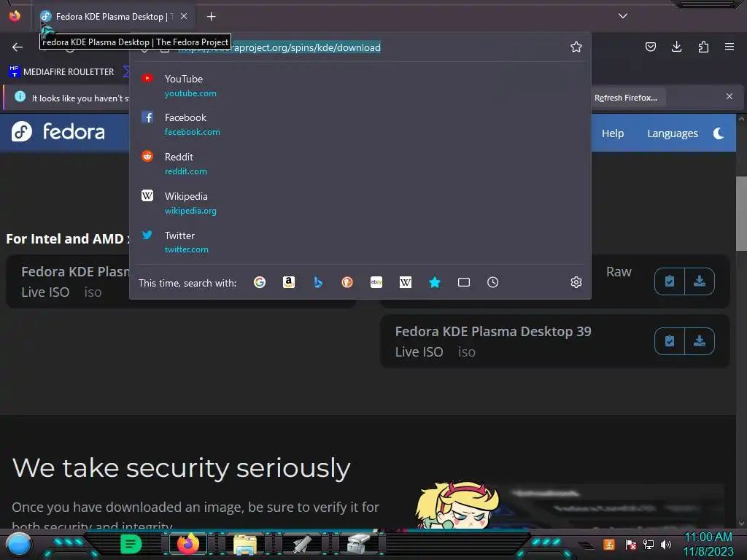The image size is (747, 560).
Task: Search bookmarks with star icon
Action: pos(435,282)
